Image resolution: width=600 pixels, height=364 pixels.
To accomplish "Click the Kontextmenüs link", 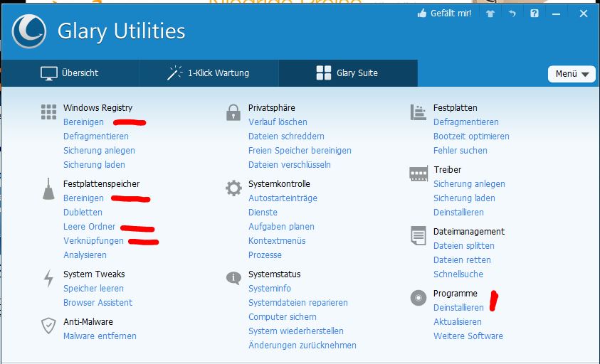I will pos(277,241).
